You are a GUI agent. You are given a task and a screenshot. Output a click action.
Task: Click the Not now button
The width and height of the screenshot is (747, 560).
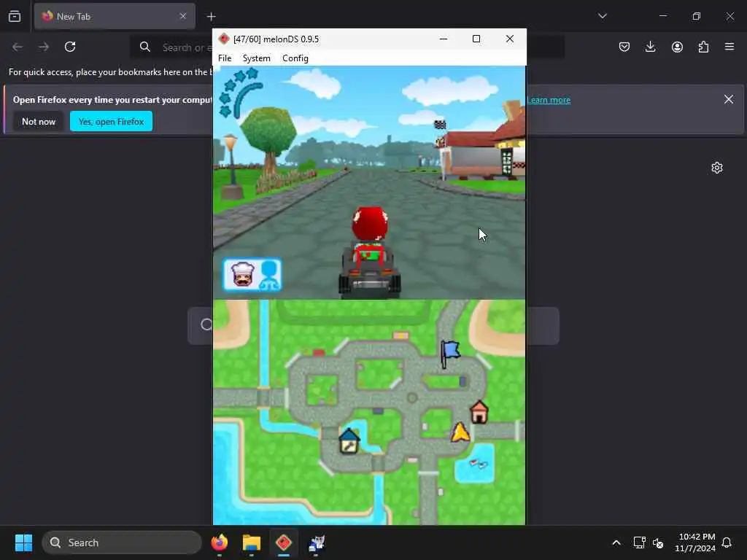coord(39,122)
